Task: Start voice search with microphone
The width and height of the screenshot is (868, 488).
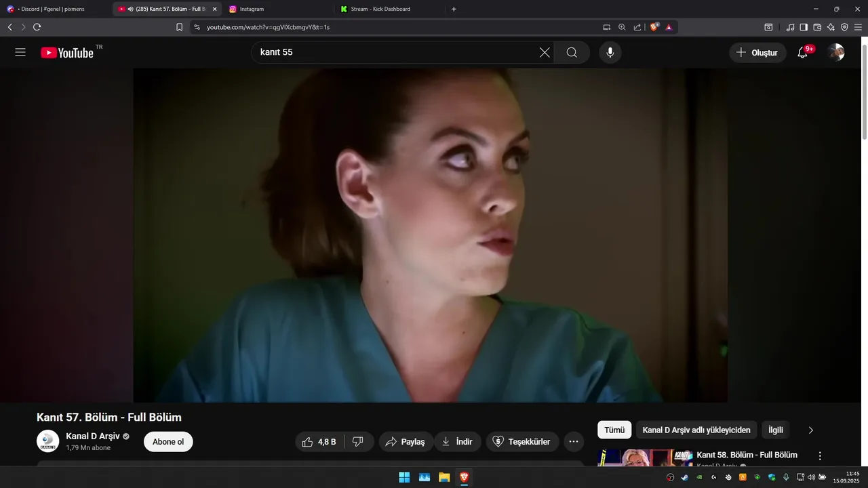Action: coord(610,52)
